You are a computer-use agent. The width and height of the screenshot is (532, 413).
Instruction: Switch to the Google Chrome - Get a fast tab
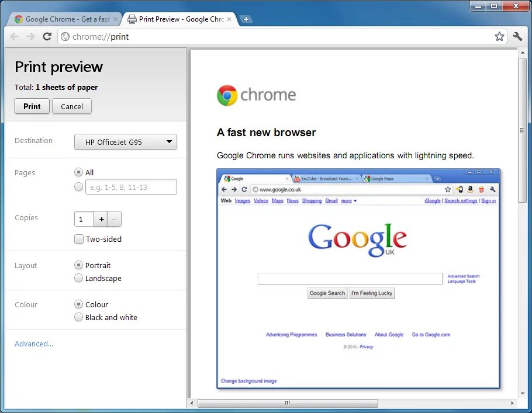point(64,19)
